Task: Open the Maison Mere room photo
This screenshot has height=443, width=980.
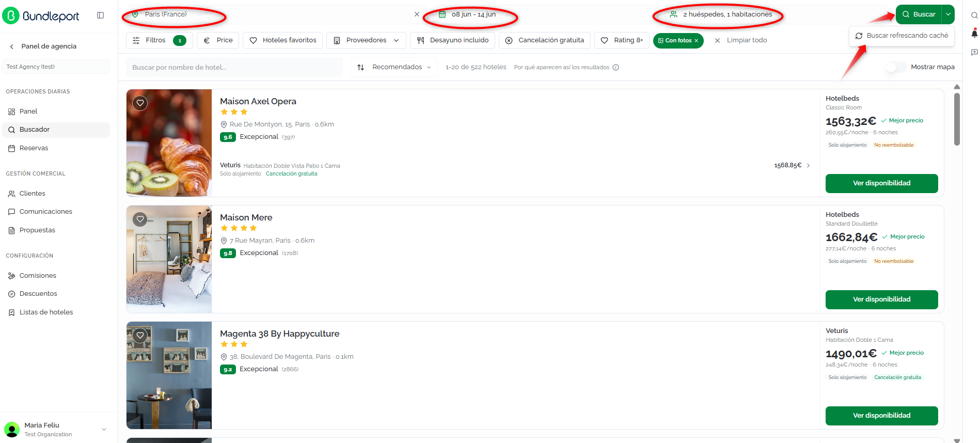Action: pyautogui.click(x=169, y=259)
